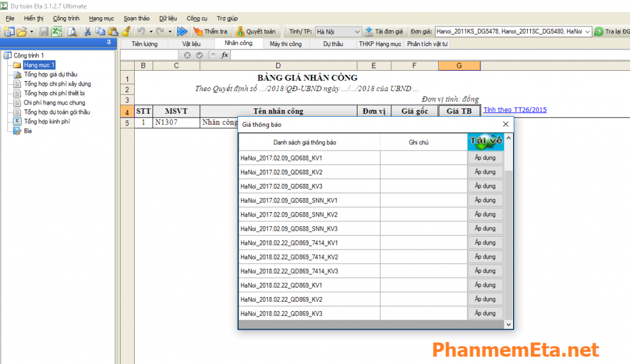Click the Thẩm tra toolbar button
The width and height of the screenshot is (630, 364).
pyautogui.click(x=210, y=31)
